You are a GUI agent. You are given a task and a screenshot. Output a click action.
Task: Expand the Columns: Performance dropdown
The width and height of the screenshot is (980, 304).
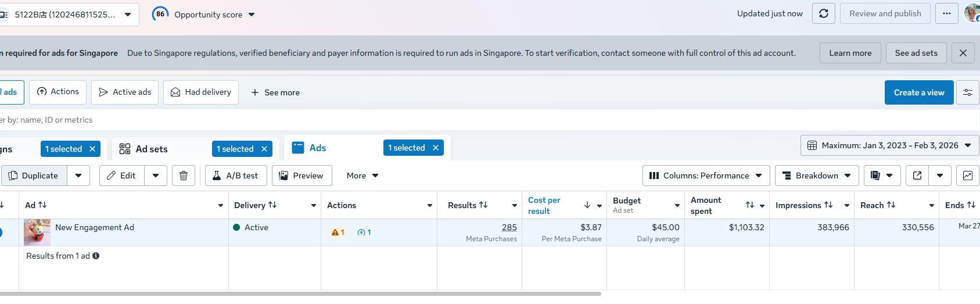pyautogui.click(x=706, y=176)
